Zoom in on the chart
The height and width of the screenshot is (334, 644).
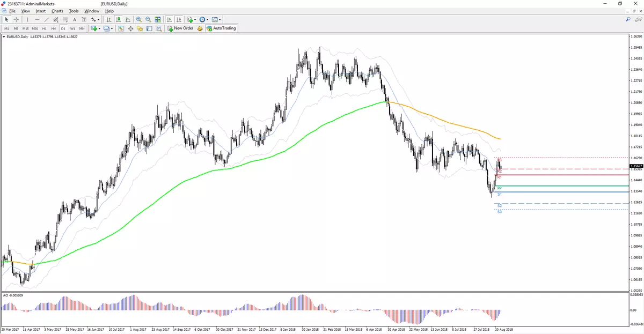pyautogui.click(x=138, y=19)
